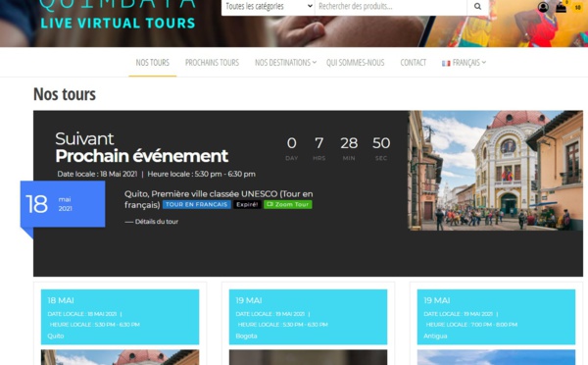Click the countdown SEC value 50

point(381,143)
